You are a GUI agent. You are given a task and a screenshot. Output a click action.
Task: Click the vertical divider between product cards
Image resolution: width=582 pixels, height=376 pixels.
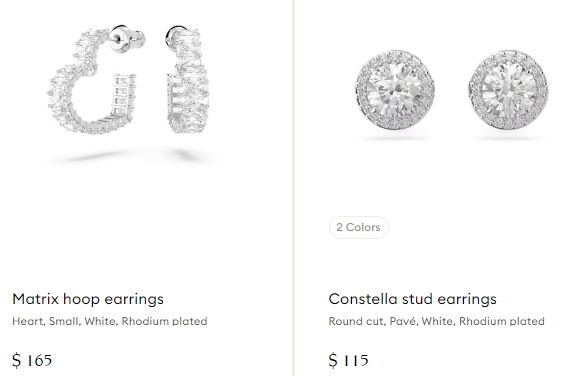293,188
